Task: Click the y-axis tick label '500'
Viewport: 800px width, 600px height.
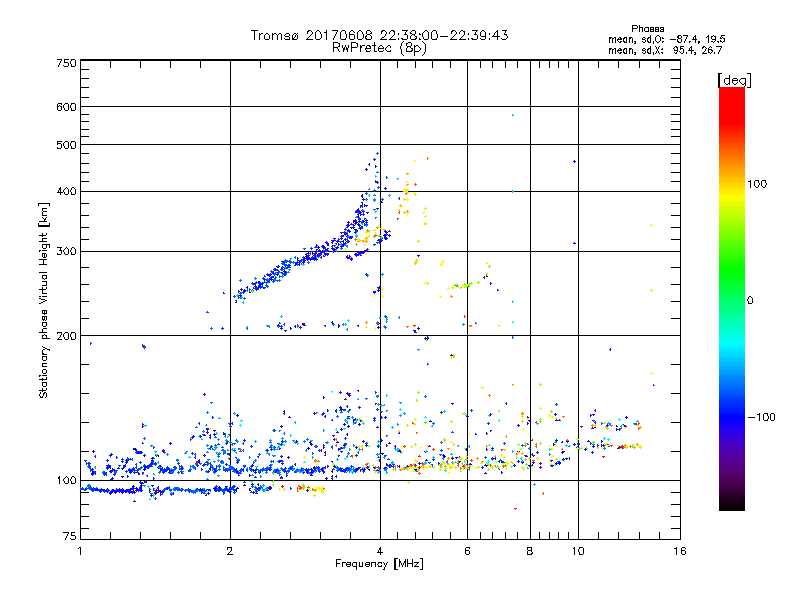Action: pos(67,145)
